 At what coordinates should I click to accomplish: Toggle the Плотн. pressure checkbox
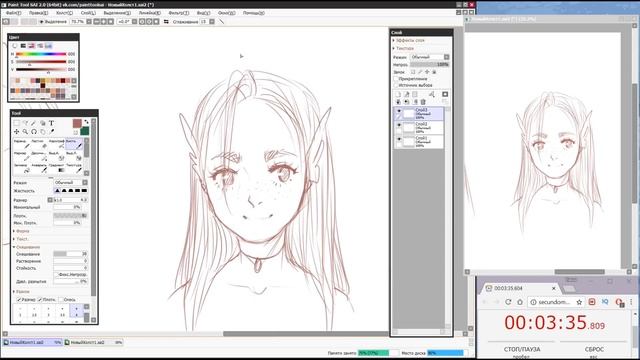40,300
